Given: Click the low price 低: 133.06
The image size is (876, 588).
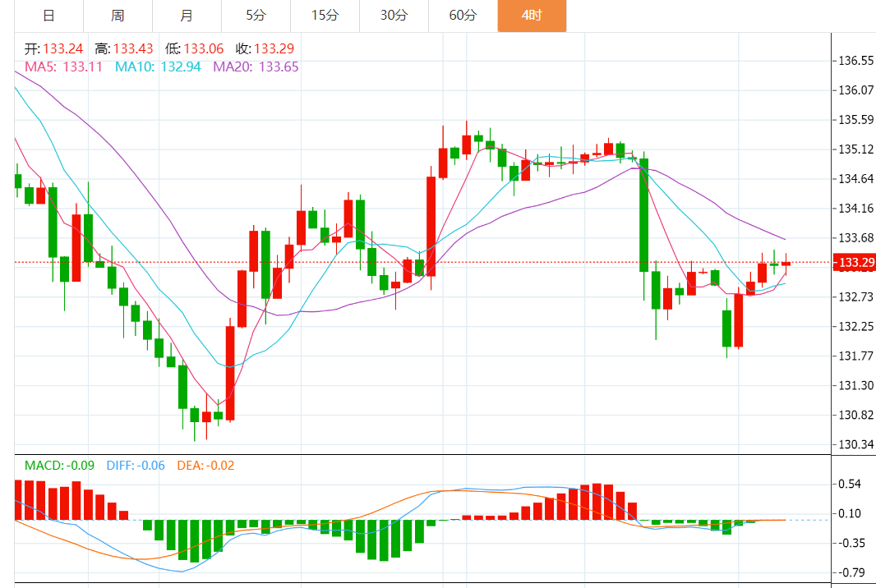Looking at the screenshot, I should [x=195, y=49].
